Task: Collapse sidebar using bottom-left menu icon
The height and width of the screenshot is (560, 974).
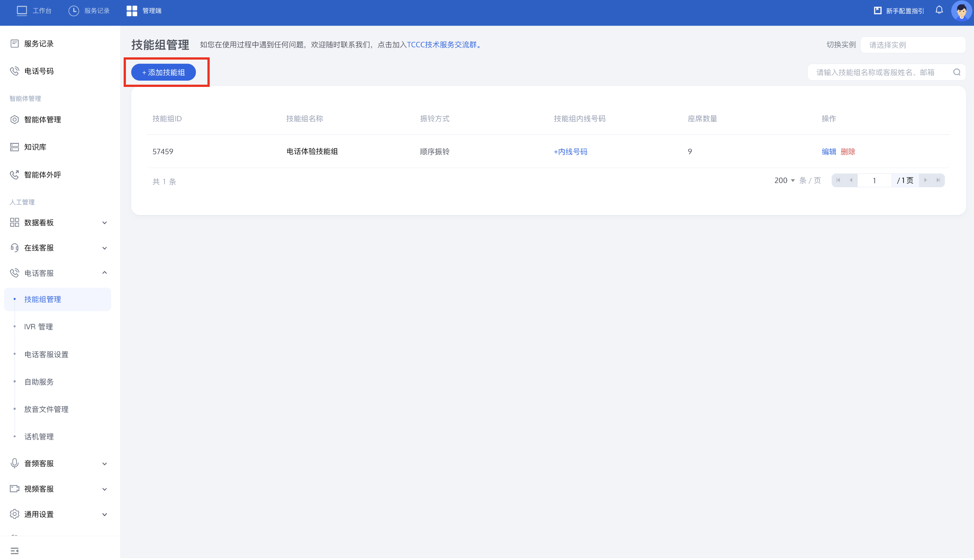Action: [x=14, y=551]
